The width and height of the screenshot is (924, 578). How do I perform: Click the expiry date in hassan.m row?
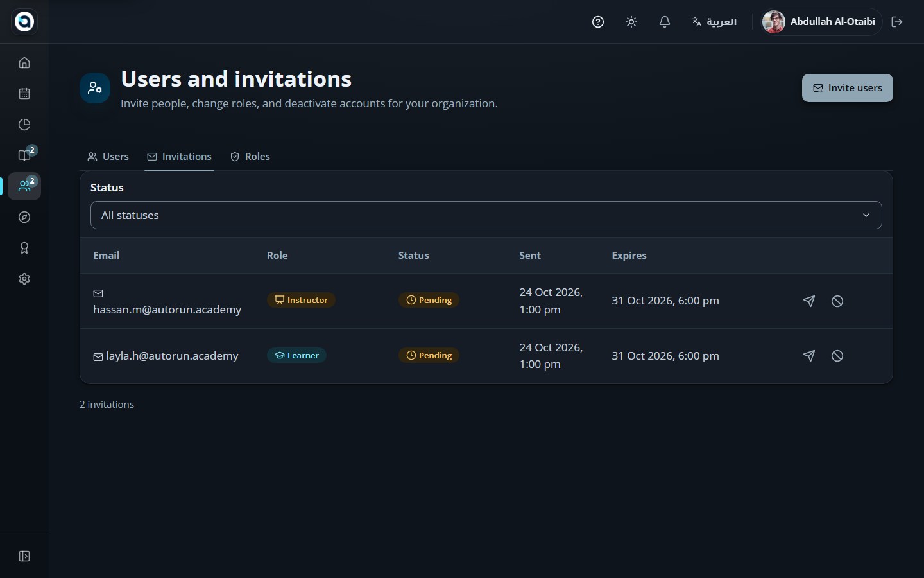pos(665,301)
